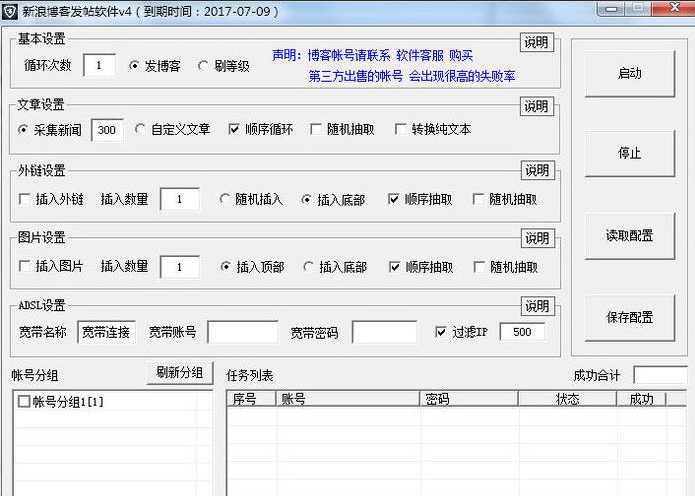Open 说明 for ADSL设置

click(537, 306)
